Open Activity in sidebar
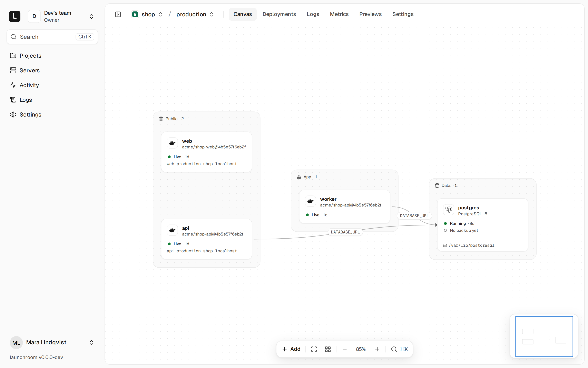The height and width of the screenshot is (368, 588). click(x=52, y=85)
